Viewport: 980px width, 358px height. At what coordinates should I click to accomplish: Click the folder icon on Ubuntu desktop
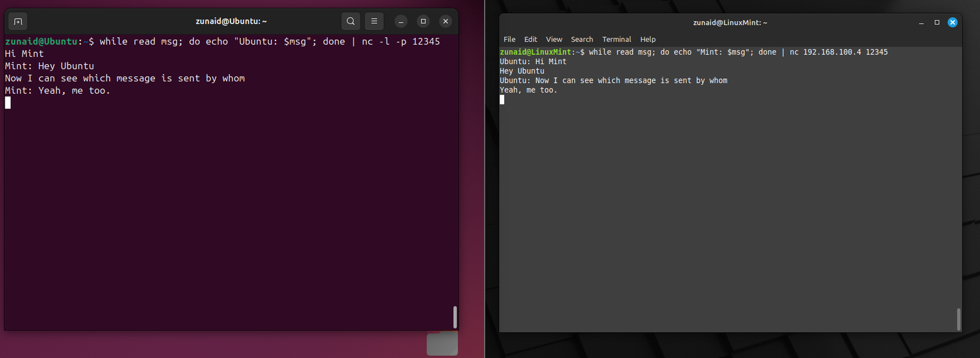[x=442, y=344]
